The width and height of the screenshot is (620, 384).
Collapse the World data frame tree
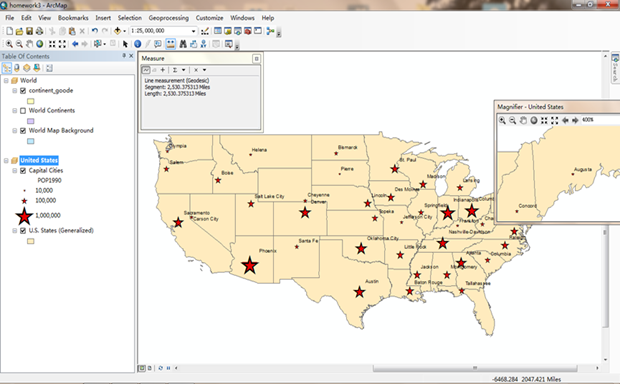[x=6, y=80]
